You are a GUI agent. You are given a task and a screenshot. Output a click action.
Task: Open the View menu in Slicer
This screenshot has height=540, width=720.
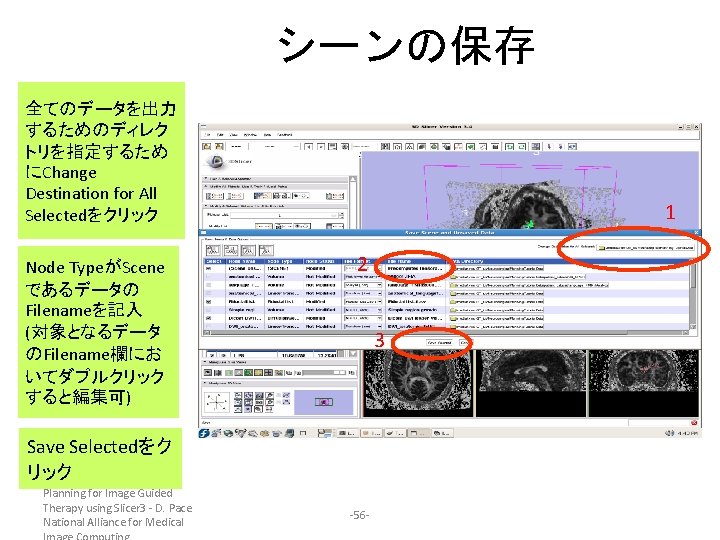233,135
